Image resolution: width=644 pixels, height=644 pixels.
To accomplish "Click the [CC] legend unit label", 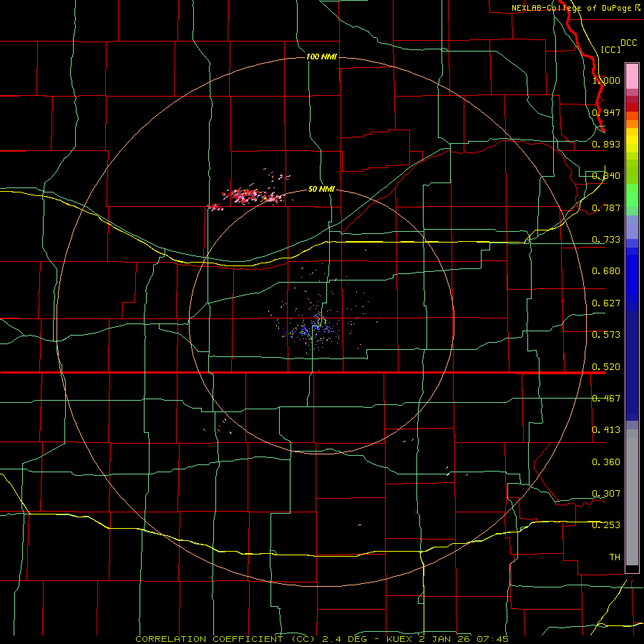I will [x=611, y=49].
